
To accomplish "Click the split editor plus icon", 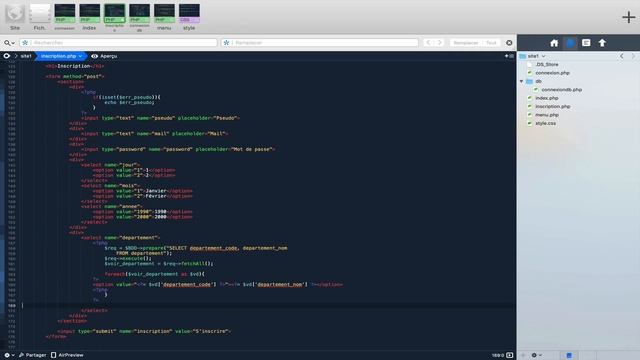I will tap(509, 56).
